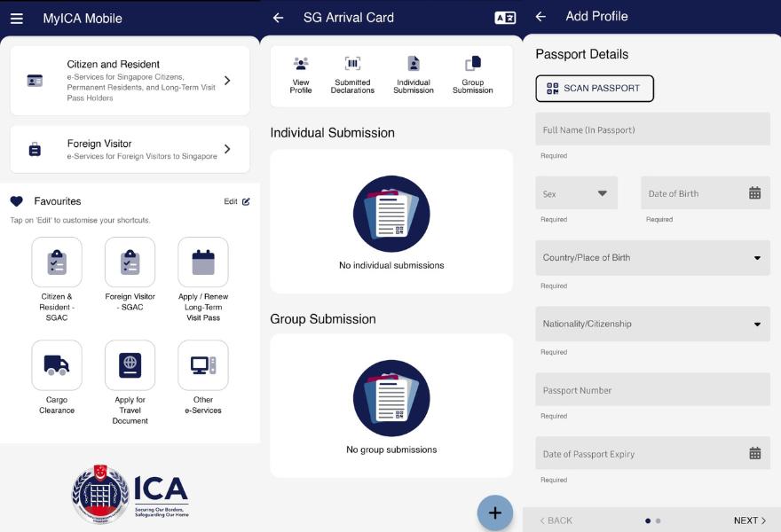Open the hamburger menu in MyICA Mobile
The image size is (781, 532).
click(17, 19)
